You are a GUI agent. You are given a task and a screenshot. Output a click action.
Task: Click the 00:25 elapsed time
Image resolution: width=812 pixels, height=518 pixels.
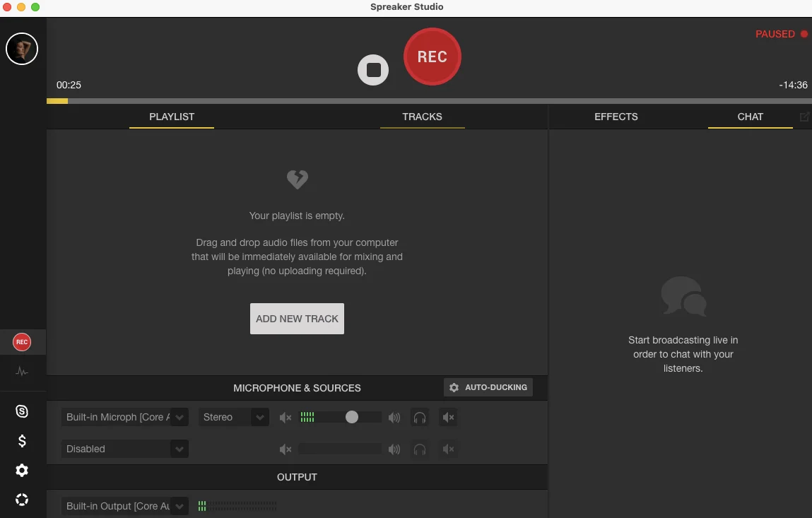coord(69,85)
